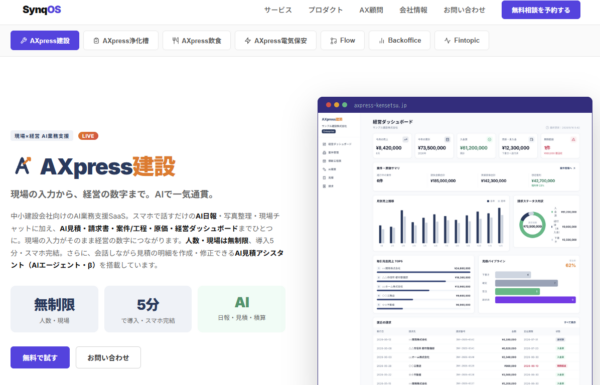The width and height of the screenshot is (600, 385).
Task: Click the outlined お問い合わせ button below the cards
Action: (108, 357)
